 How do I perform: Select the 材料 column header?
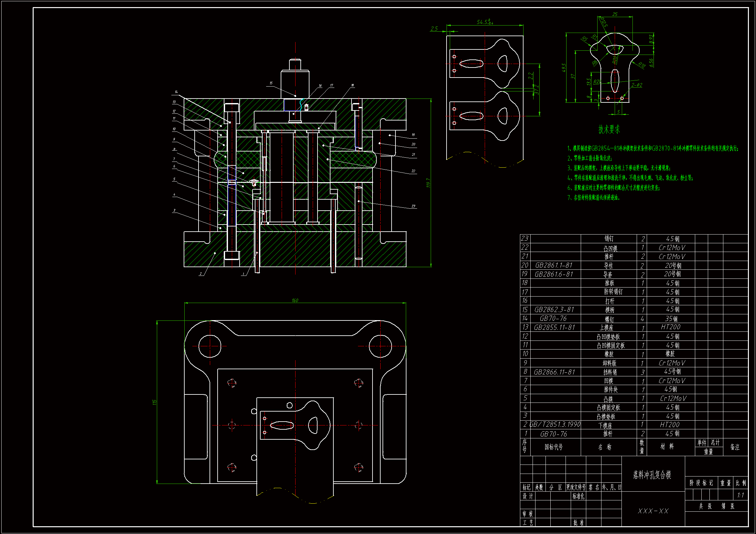[x=667, y=446]
